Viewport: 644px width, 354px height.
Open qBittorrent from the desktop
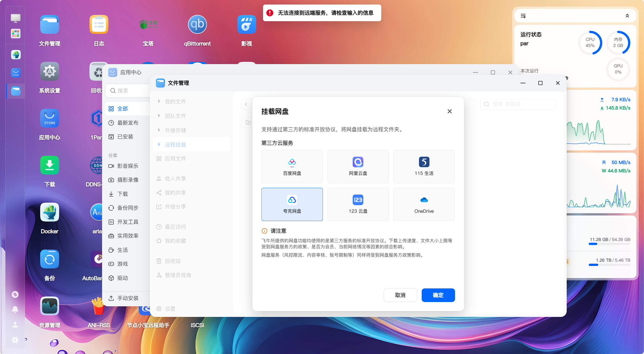tap(197, 30)
